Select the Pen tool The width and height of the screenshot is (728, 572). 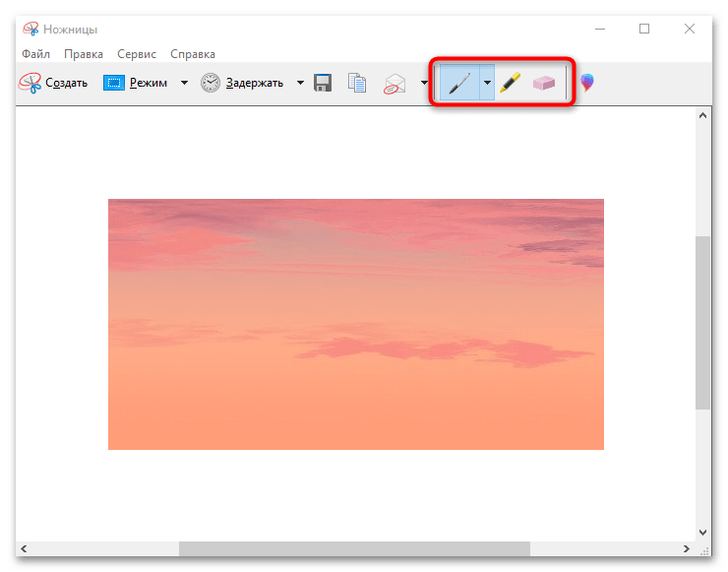tap(459, 83)
